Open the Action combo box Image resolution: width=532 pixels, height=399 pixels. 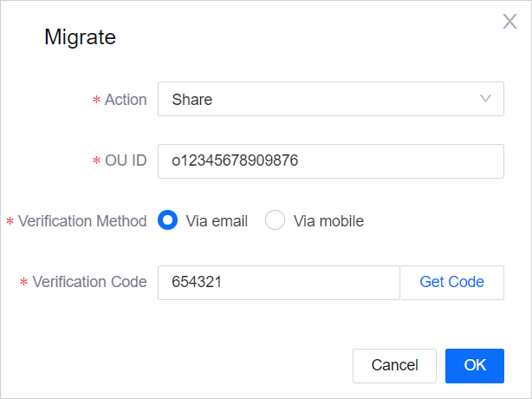pyautogui.click(x=329, y=99)
